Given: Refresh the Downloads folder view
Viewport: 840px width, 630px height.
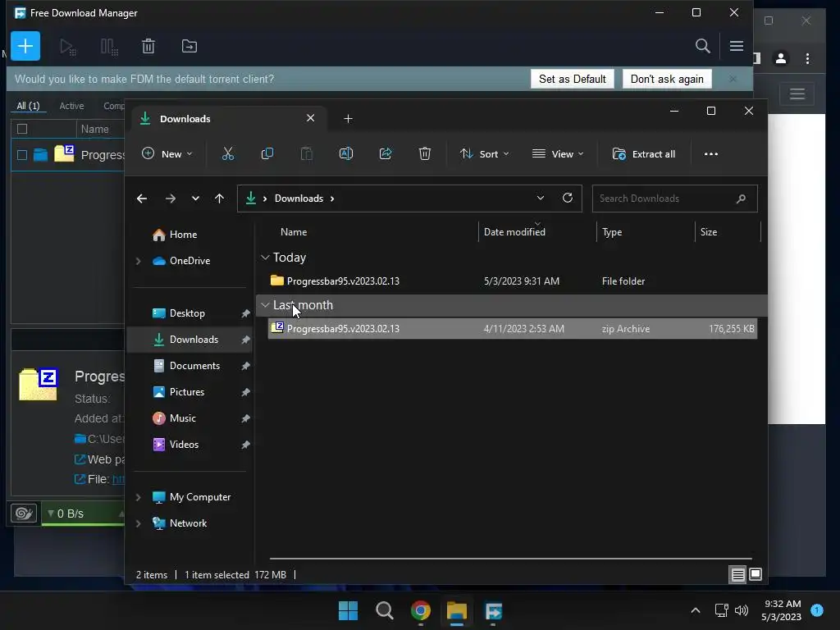Looking at the screenshot, I should pyautogui.click(x=568, y=199).
